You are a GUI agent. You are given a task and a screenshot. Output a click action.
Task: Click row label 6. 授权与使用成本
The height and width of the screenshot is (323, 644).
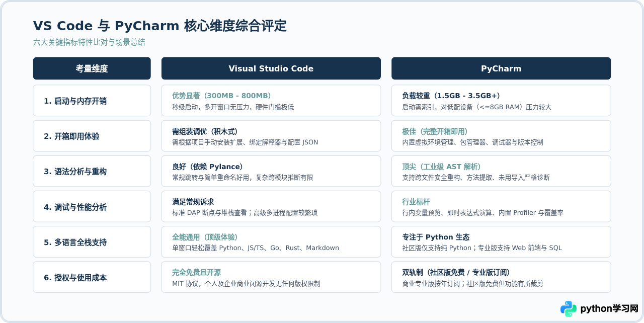pyautogui.click(x=75, y=277)
